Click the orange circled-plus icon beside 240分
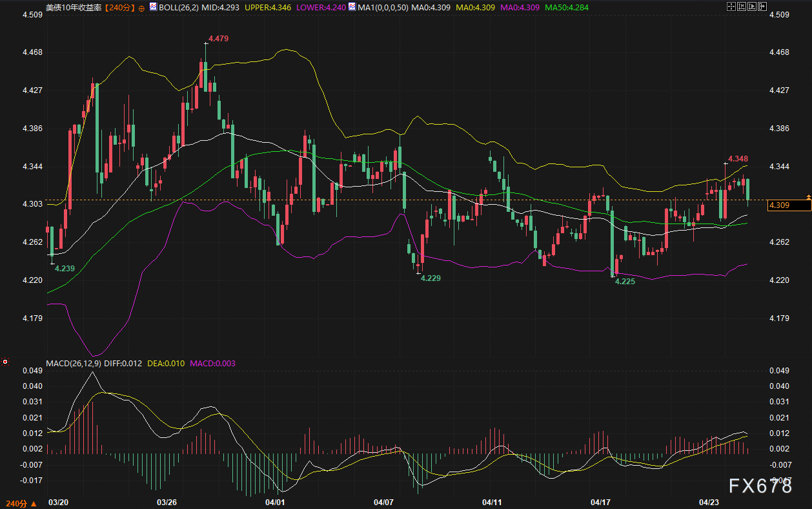This screenshot has height=509, width=812. tap(141, 7)
